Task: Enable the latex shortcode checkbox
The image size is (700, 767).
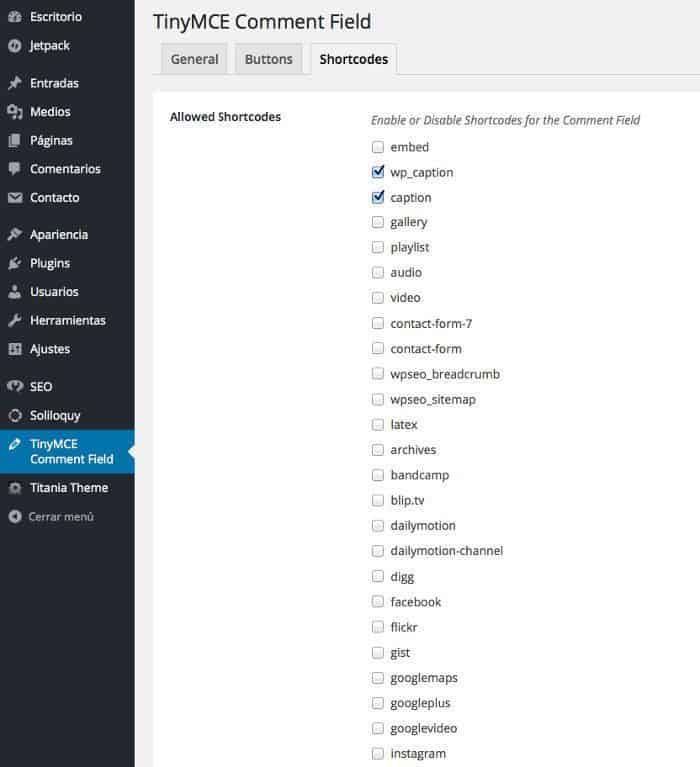Action: coord(378,425)
